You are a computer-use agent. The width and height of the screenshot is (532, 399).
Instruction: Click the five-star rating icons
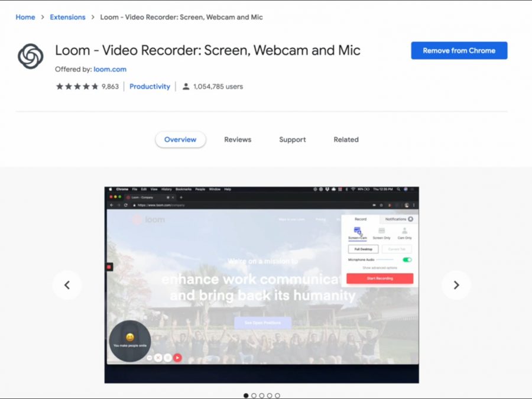tap(77, 86)
